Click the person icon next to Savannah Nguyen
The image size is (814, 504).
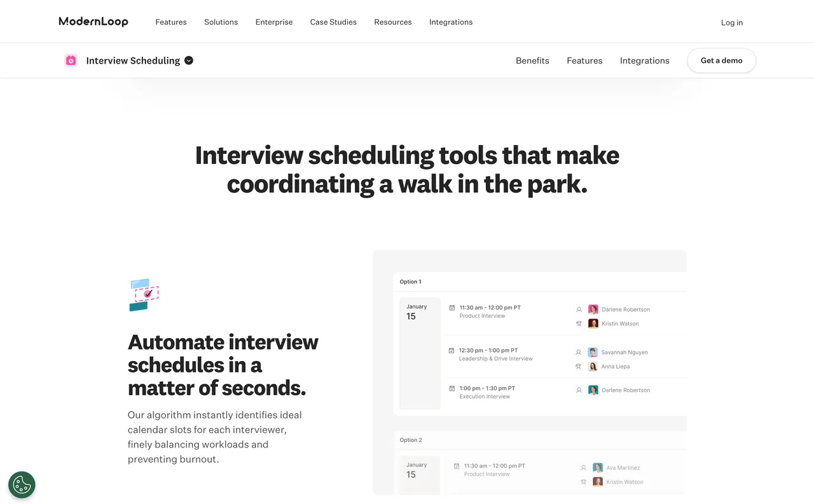[x=579, y=352]
